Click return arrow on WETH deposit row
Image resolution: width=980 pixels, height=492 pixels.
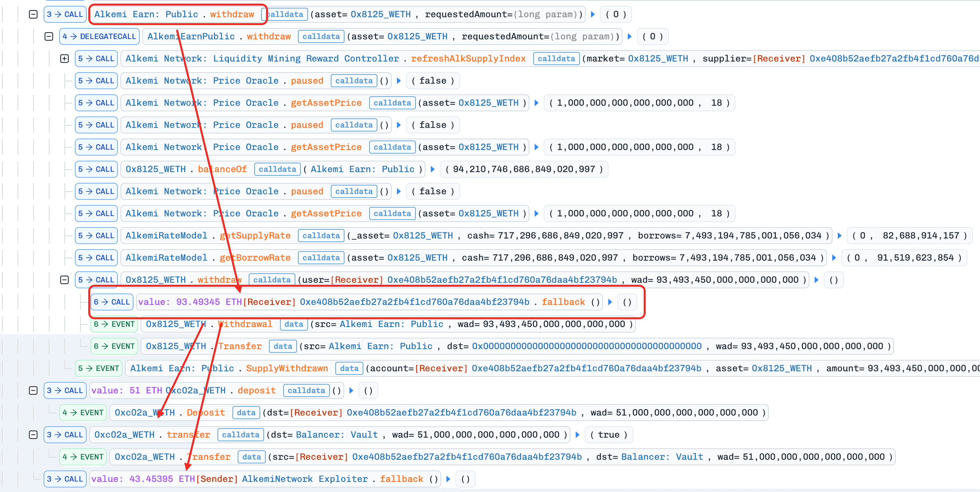pyautogui.click(x=351, y=390)
